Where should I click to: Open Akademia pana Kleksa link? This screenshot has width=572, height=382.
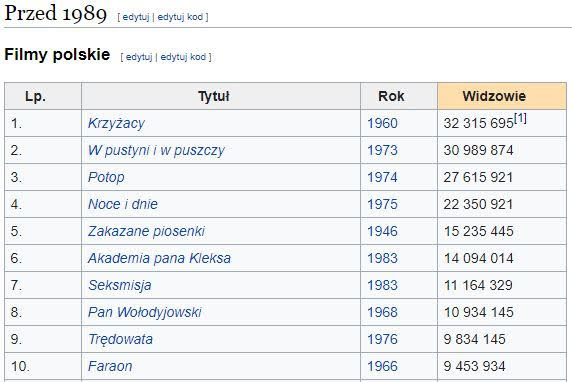click(x=159, y=258)
